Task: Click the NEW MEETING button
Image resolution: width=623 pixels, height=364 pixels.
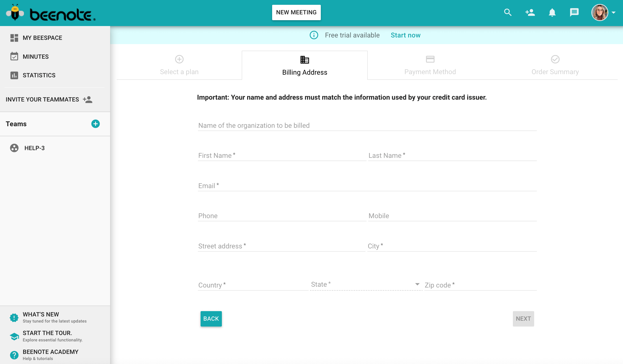Action: tap(296, 12)
